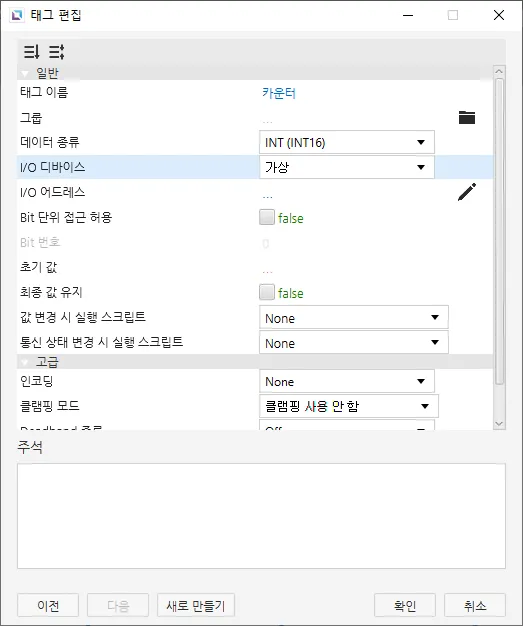This screenshot has width=523, height=626.
Task: Click the scrollbar up arrow
Action: click(x=499, y=72)
